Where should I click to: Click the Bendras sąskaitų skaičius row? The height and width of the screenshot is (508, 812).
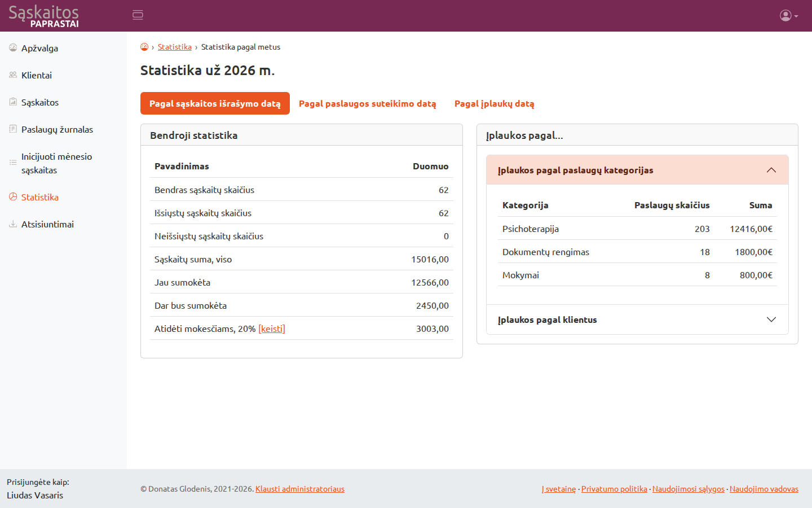tap(302, 190)
